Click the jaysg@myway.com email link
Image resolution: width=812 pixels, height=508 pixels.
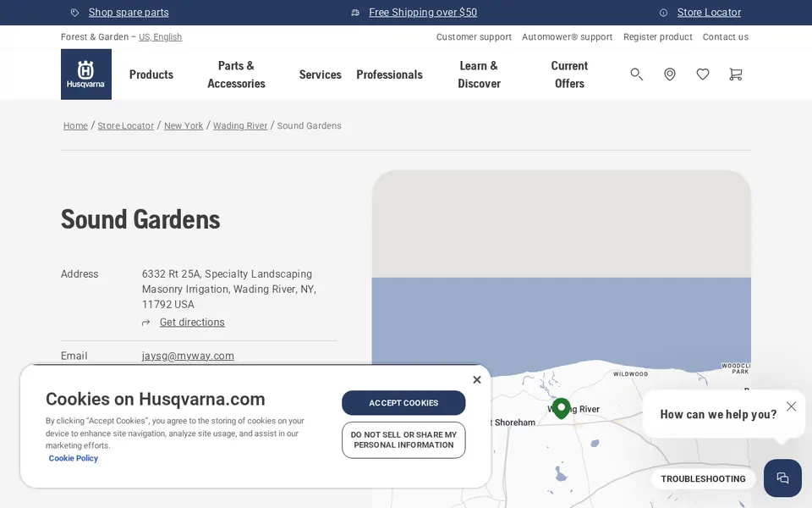pyautogui.click(x=188, y=356)
